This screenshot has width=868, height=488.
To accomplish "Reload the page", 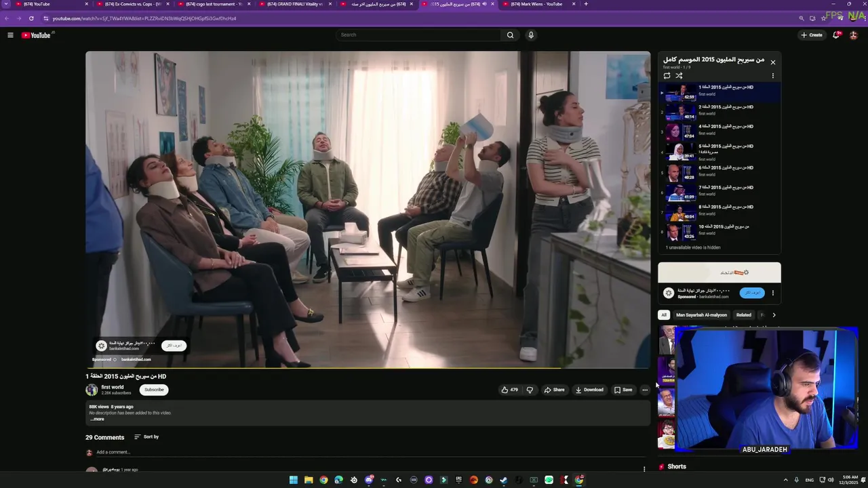I will point(31,18).
